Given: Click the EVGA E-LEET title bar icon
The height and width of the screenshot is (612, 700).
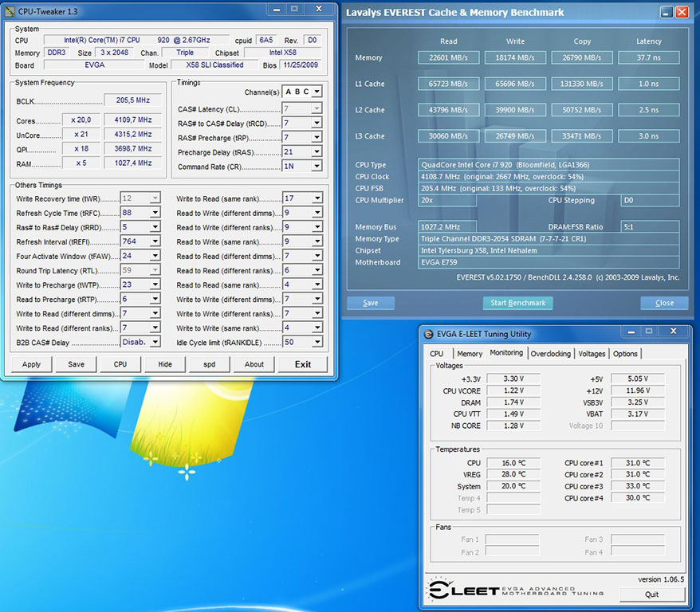Looking at the screenshot, I should pyautogui.click(x=429, y=334).
